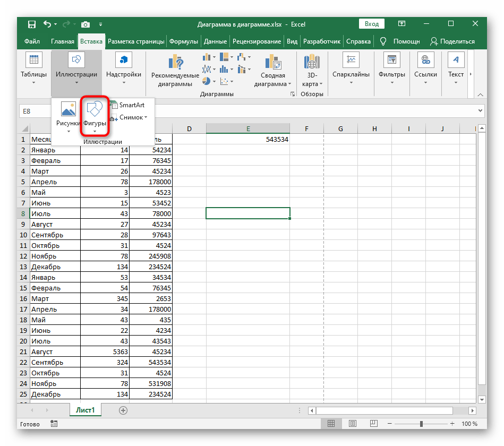Screen dimensions: 504x446
Task: Open the Справка tab
Action: [358, 41]
